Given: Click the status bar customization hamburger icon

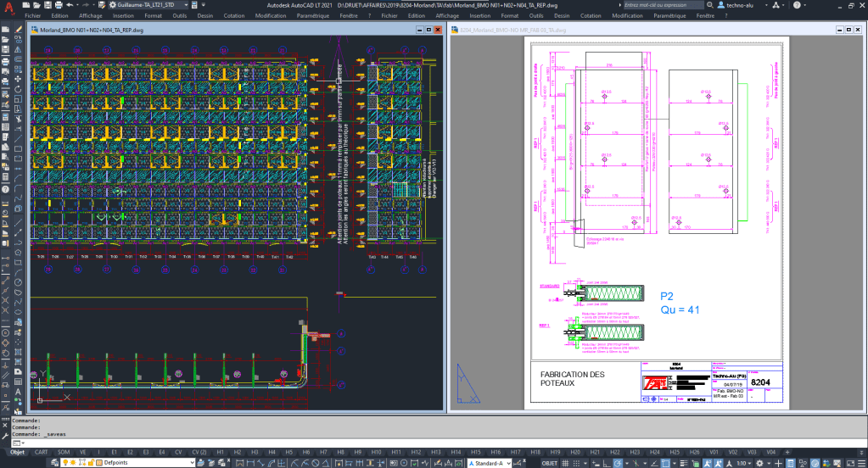Looking at the screenshot, I should click(x=860, y=463).
